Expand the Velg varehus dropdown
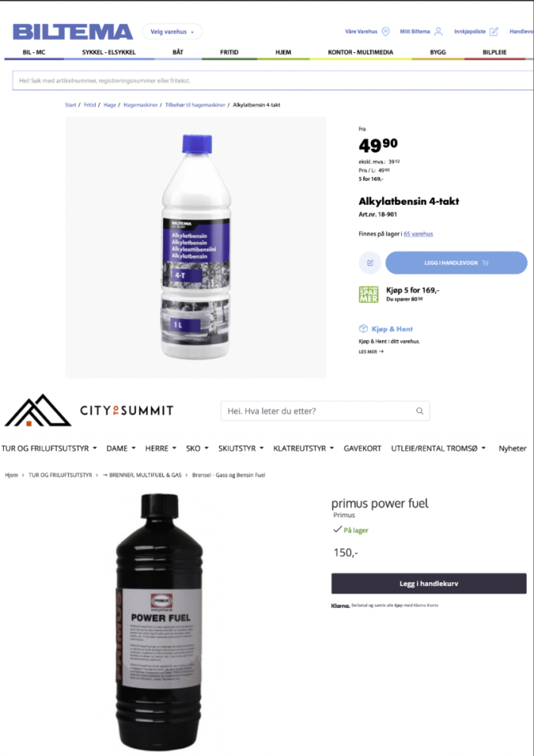This screenshot has height=756, width=534. pos(172,32)
